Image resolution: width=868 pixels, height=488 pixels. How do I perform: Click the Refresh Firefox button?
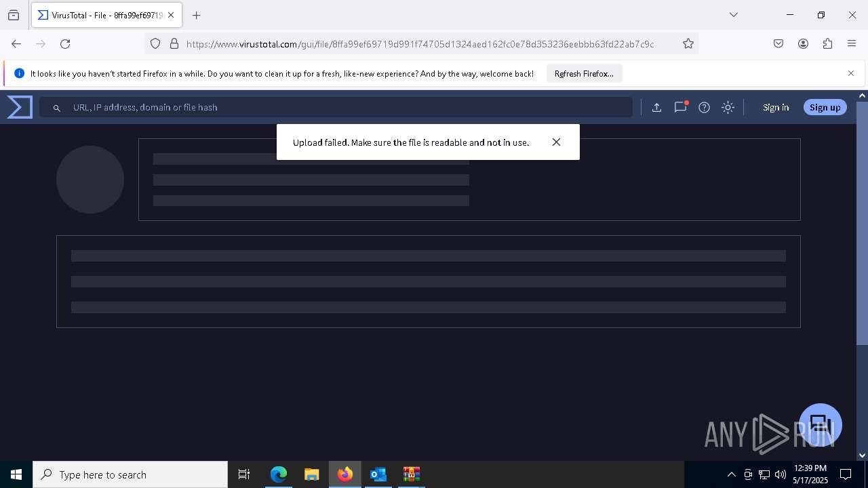[x=584, y=73]
